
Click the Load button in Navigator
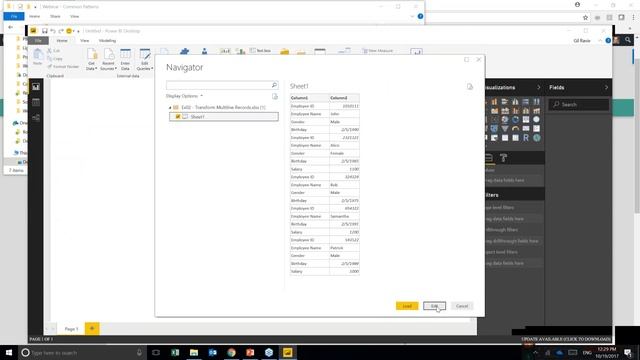pos(407,306)
